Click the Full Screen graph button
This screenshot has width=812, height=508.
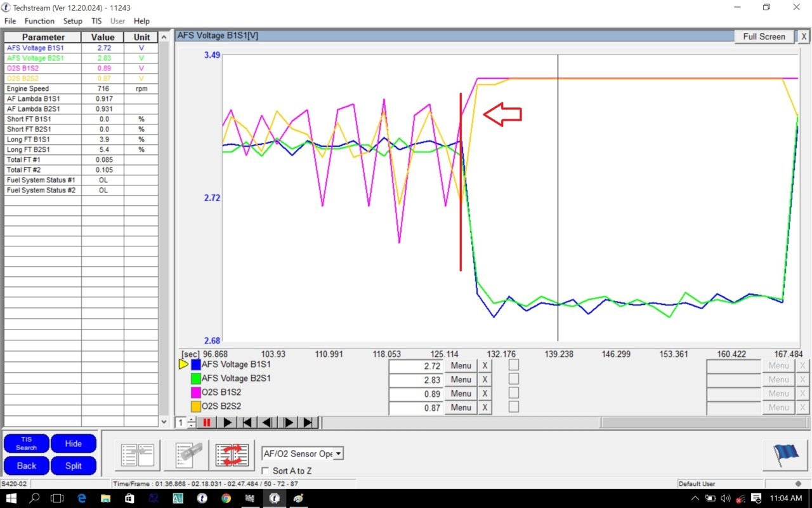click(x=764, y=36)
